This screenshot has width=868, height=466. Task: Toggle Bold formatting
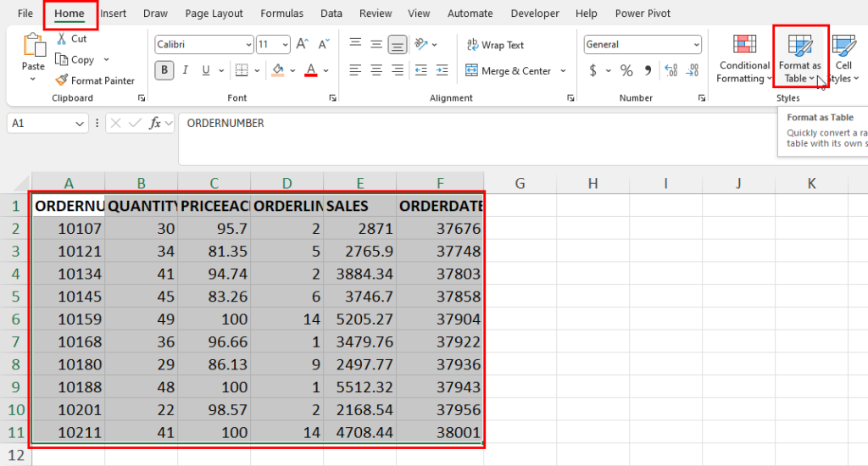(164, 70)
